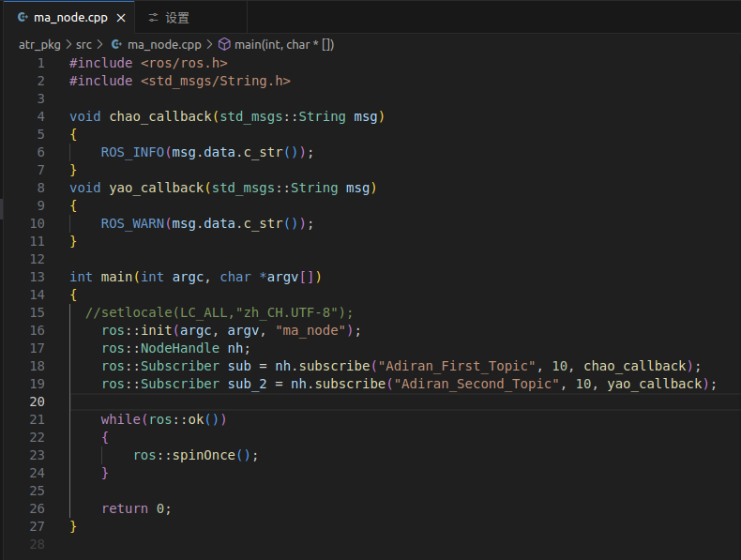Screen dimensions: 741x560
Task: Close the ma_node.cpp tab
Action: 121,18
